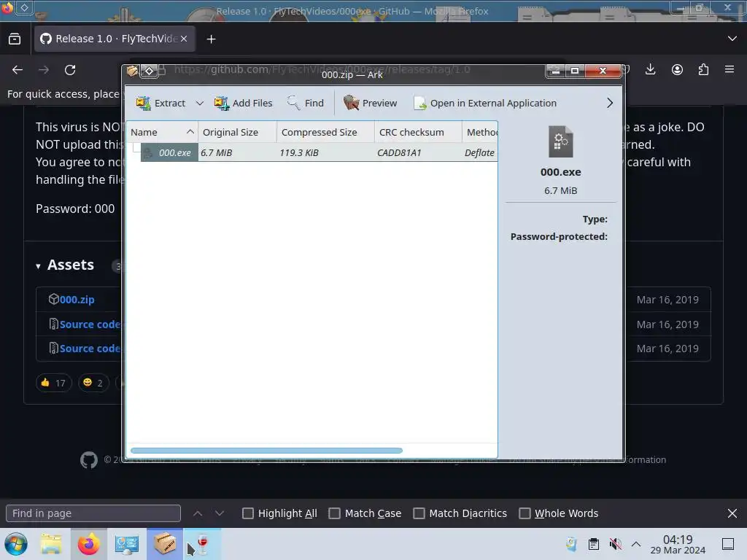747x560 pixels.
Task: Open the Firefox hamburger menu
Action: coord(729,69)
